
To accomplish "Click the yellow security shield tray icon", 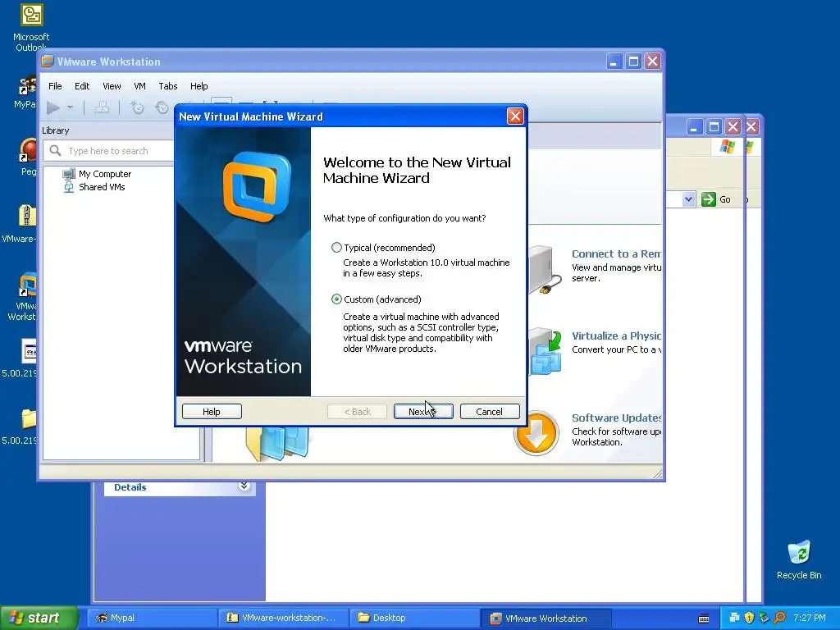I will click(749, 619).
